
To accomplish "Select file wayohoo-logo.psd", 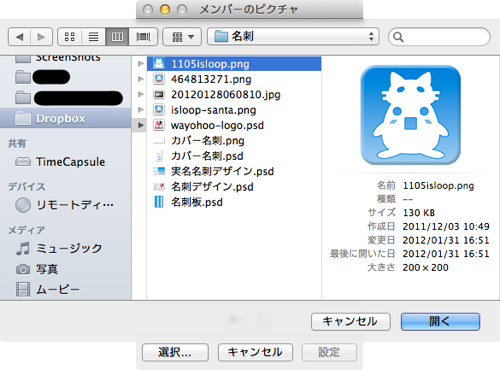I will click(234, 125).
